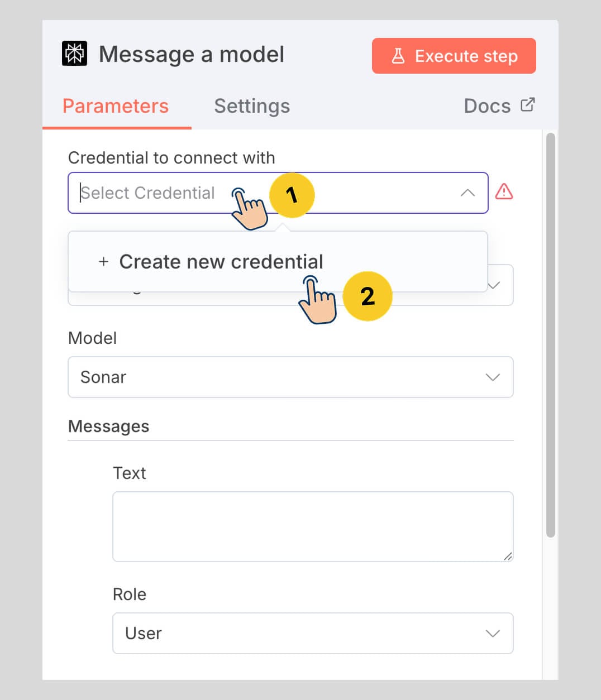Viewport: 601px width, 700px height.
Task: Click the chevron arrow in the Role field
Action: coord(493,634)
